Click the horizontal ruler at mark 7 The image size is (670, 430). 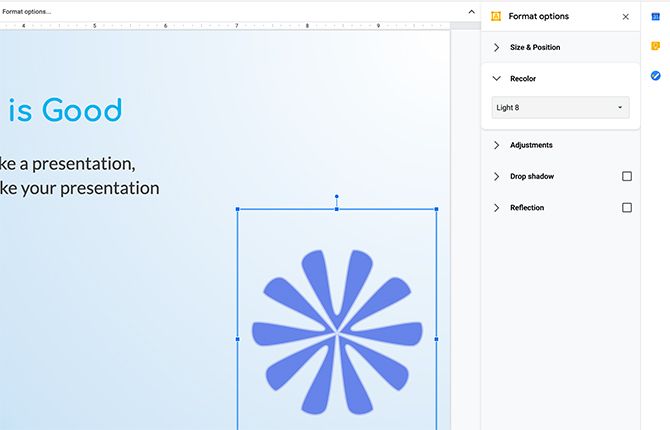click(236, 26)
